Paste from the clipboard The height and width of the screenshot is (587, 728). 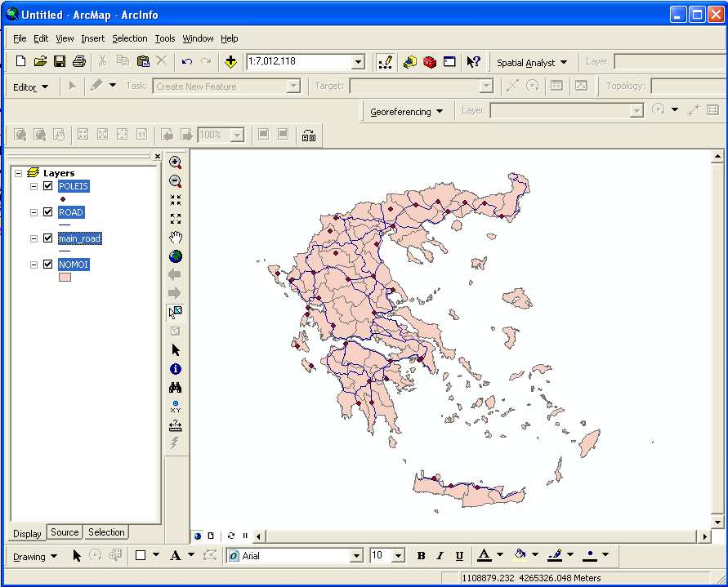[143, 61]
